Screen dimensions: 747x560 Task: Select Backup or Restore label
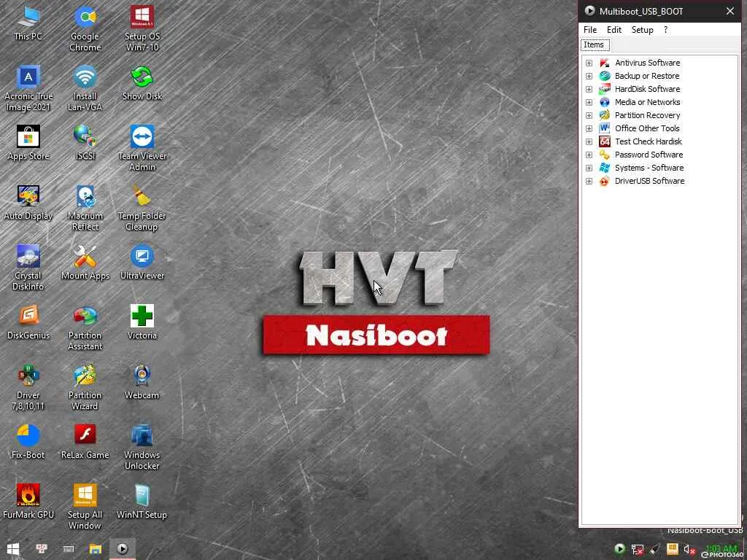pyautogui.click(x=647, y=76)
